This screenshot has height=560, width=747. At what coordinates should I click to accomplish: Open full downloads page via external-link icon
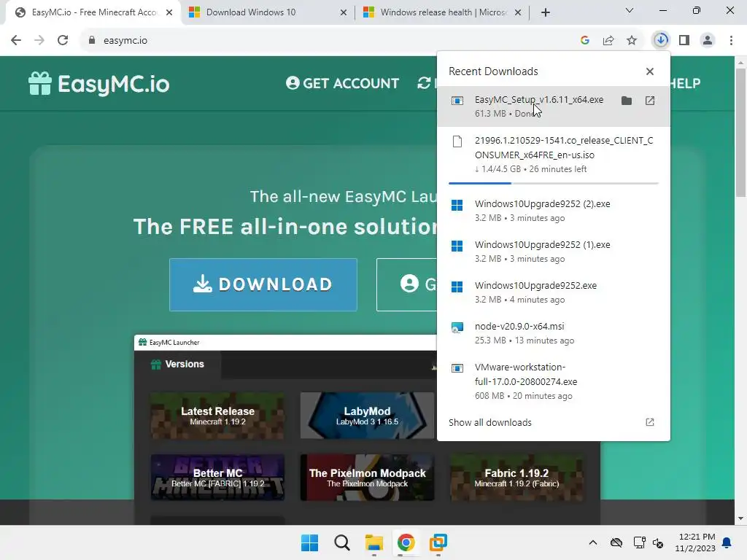(650, 422)
